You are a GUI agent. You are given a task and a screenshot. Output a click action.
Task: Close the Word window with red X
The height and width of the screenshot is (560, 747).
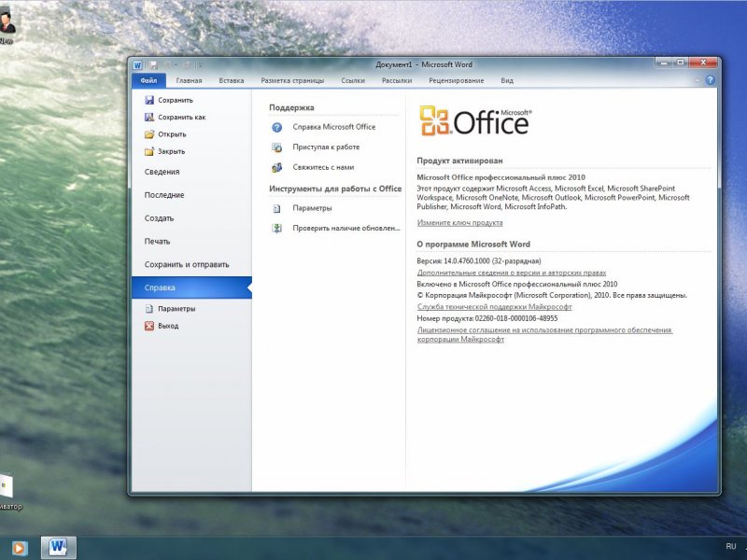point(704,63)
